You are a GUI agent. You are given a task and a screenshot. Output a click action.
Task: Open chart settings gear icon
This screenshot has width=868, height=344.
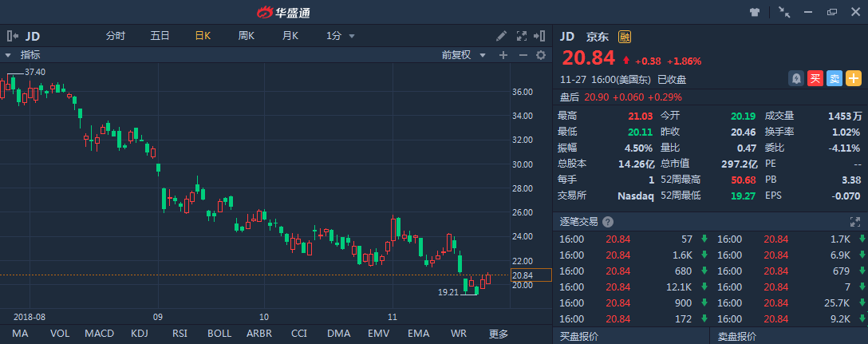pyautogui.click(x=541, y=55)
